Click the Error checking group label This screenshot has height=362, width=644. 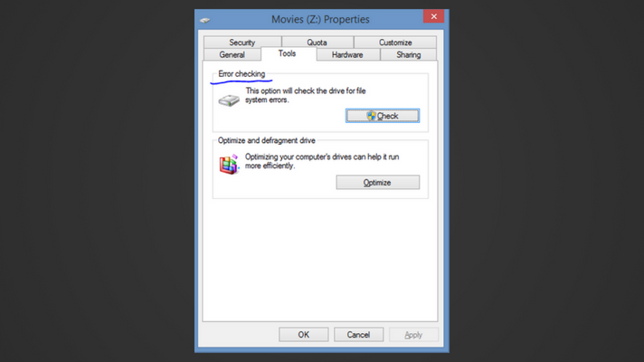click(241, 74)
